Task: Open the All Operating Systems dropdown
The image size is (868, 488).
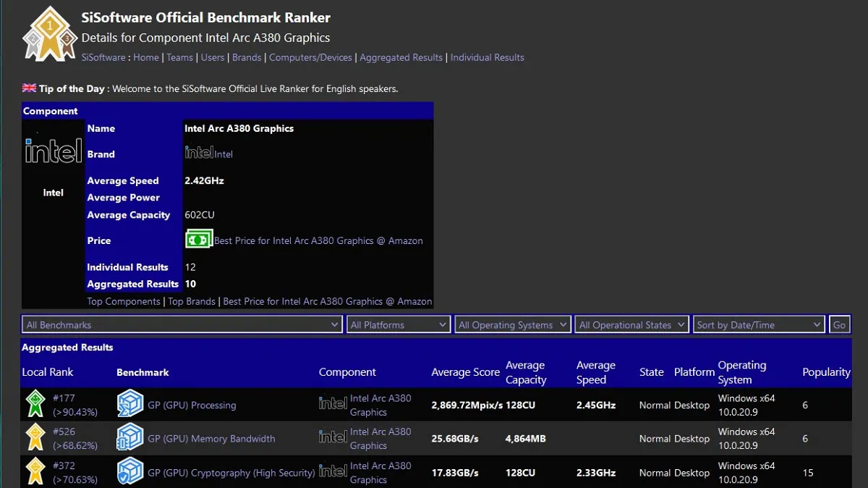Action: [x=513, y=325]
